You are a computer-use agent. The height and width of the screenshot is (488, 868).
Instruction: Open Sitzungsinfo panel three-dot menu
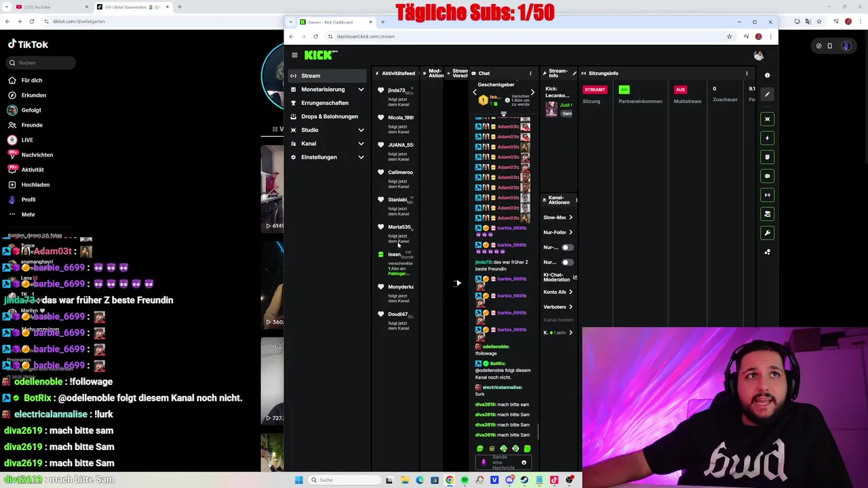tap(747, 73)
